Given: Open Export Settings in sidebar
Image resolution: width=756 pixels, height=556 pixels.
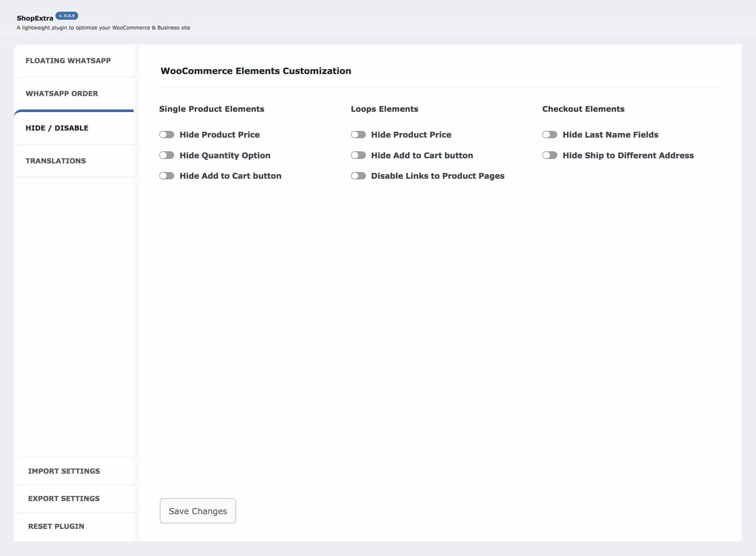Looking at the screenshot, I should pos(74,499).
